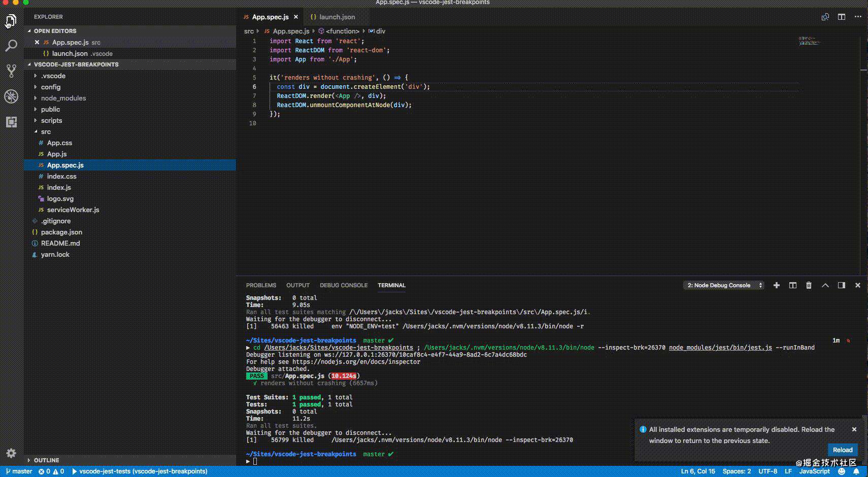Open package.json in the file tree
Image resolution: width=868 pixels, height=477 pixels.
pyautogui.click(x=130, y=232)
